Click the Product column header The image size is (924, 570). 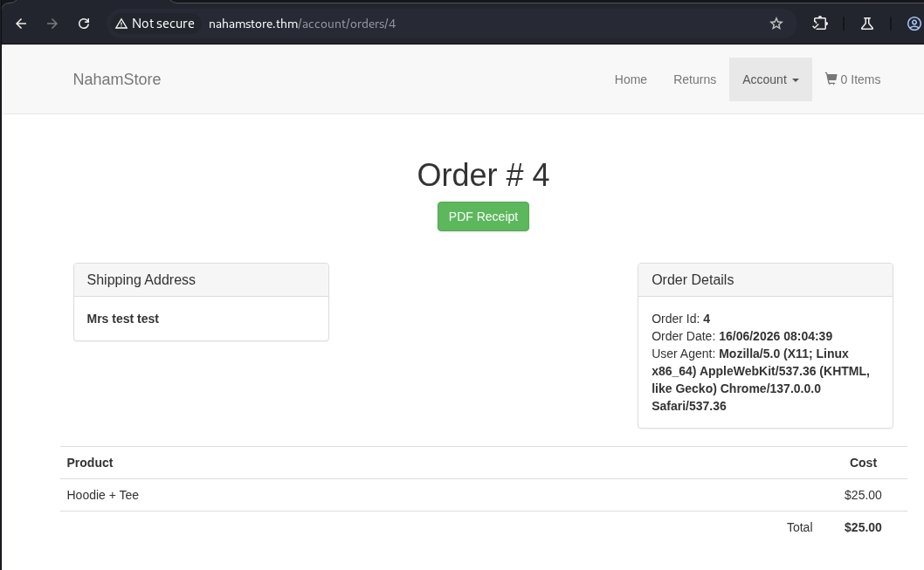[x=90, y=463]
